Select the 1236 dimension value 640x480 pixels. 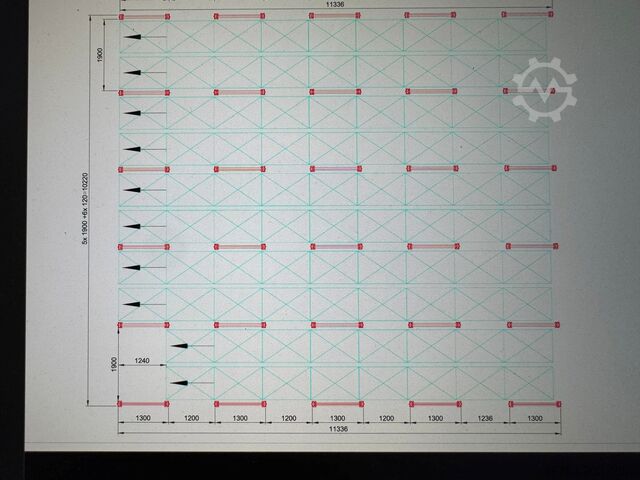pyautogui.click(x=483, y=418)
